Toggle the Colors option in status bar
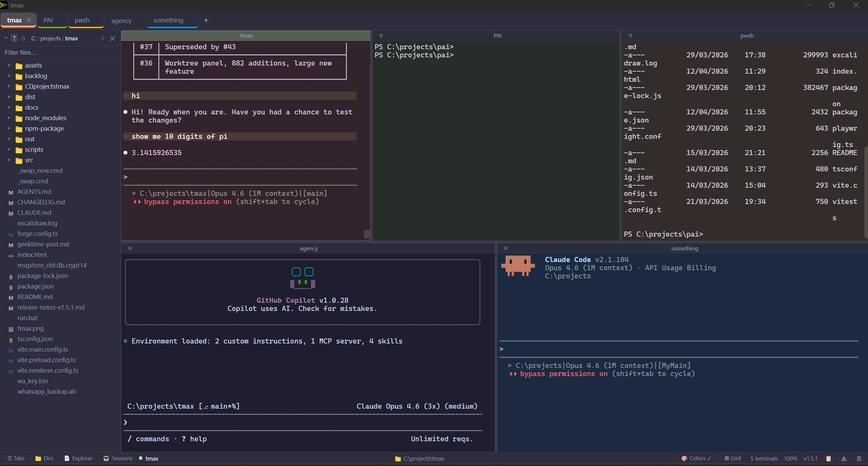This screenshot has width=868, height=466. (696, 458)
